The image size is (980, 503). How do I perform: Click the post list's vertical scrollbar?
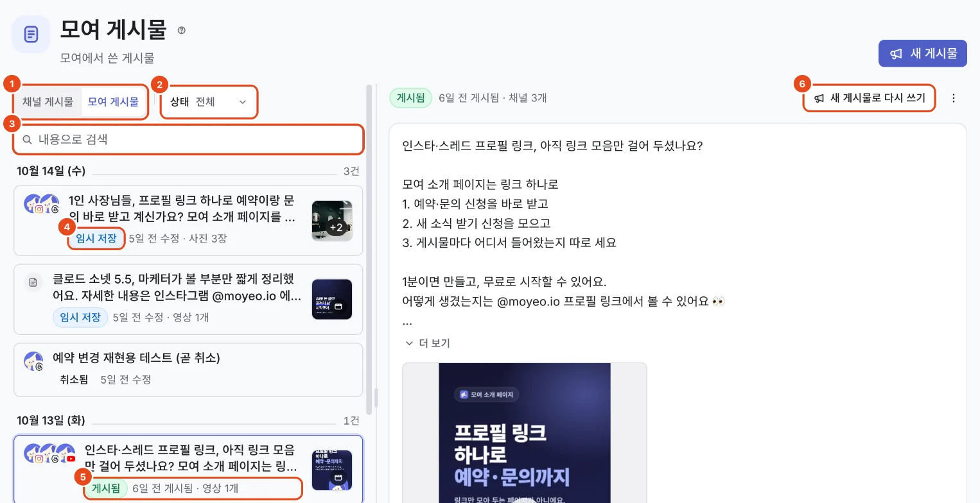(369, 250)
